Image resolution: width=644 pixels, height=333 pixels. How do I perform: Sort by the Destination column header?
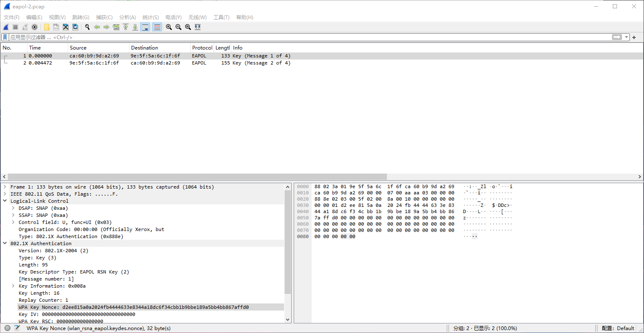click(x=160, y=48)
